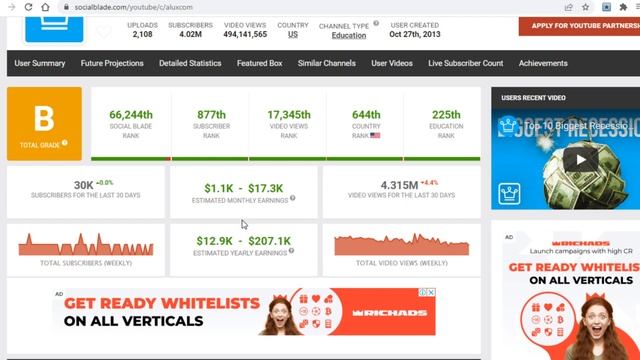Click the blue channel avatar image
The image size is (640, 360).
point(54,29)
